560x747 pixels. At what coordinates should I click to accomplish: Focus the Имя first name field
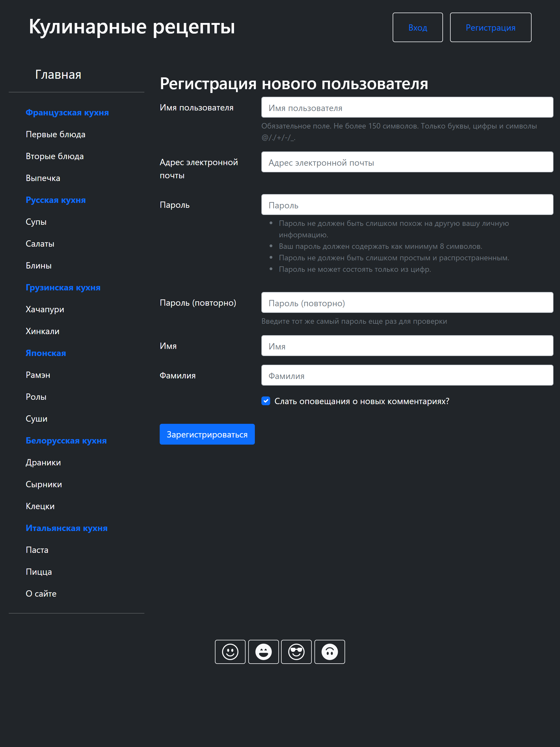coord(407,345)
